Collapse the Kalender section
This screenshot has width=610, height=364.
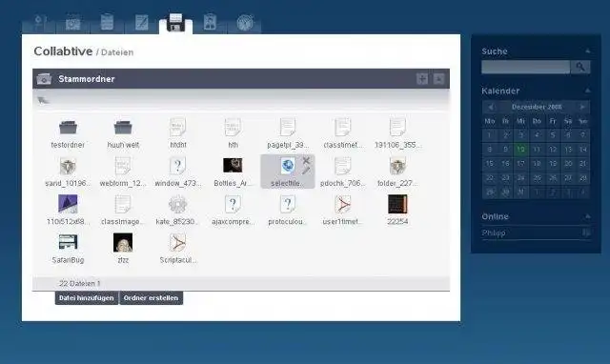[x=587, y=91]
